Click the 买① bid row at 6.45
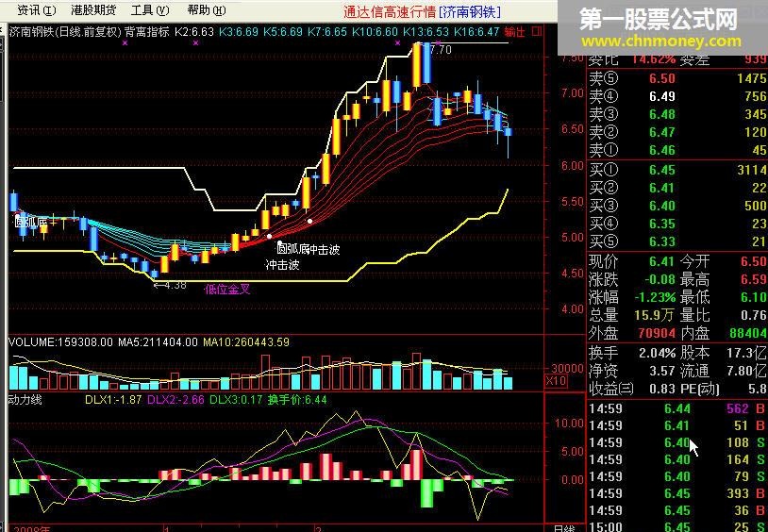Viewport: 768px width, 532px height. tap(677, 170)
